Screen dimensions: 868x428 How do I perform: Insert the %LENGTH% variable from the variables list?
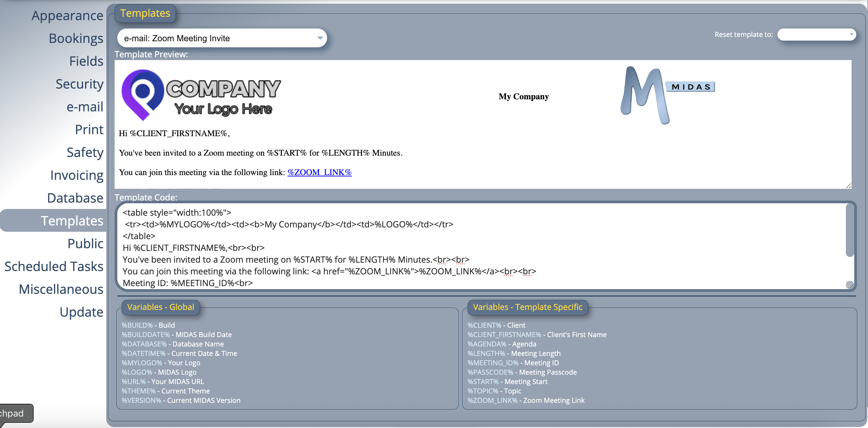[486, 354]
